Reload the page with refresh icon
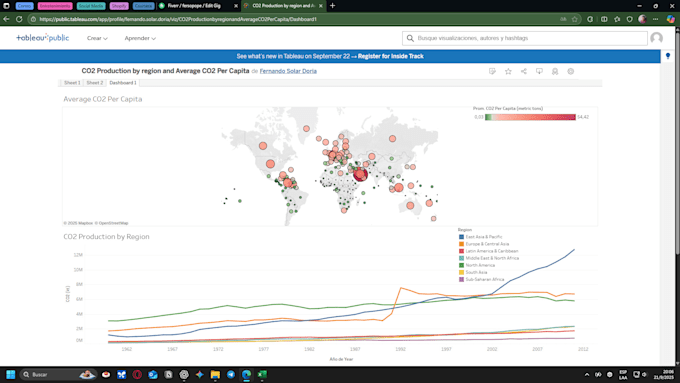The image size is (680, 383). (19, 19)
